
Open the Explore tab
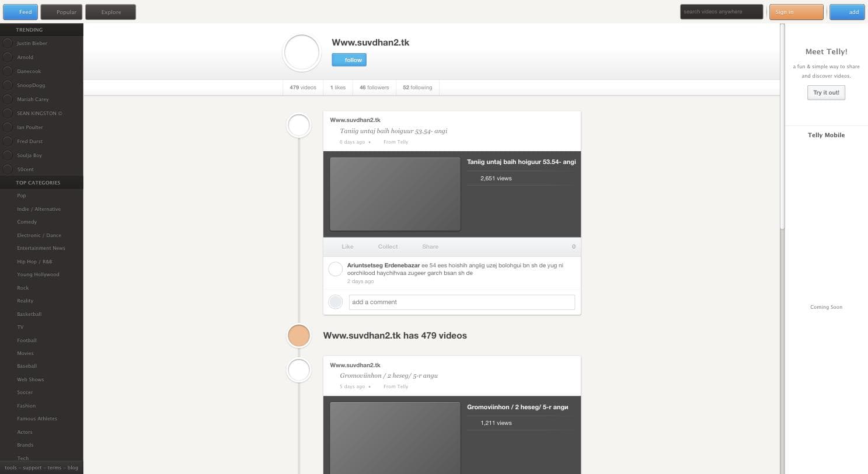click(x=110, y=12)
